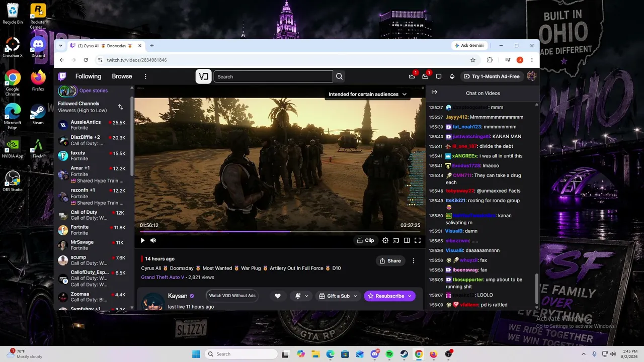Open the Grand Theft Auto V category link
The height and width of the screenshot is (362, 644).
pyautogui.click(x=163, y=277)
